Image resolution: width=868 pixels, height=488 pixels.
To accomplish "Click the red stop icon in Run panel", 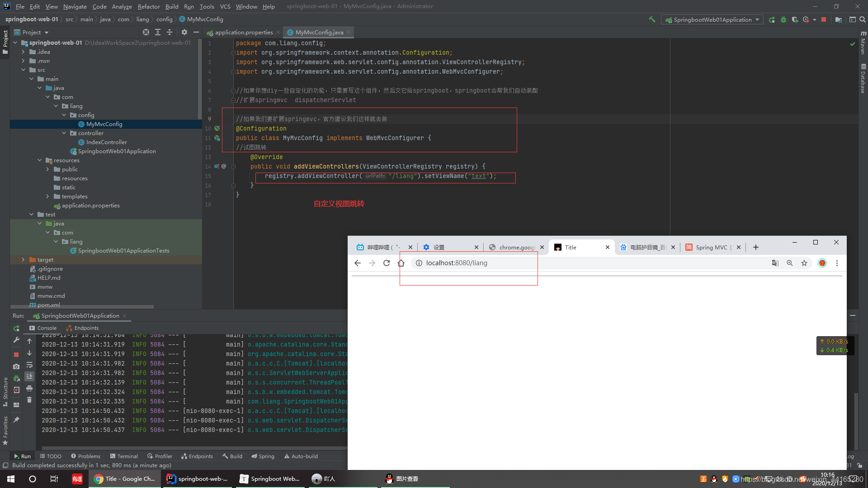I will click(16, 355).
